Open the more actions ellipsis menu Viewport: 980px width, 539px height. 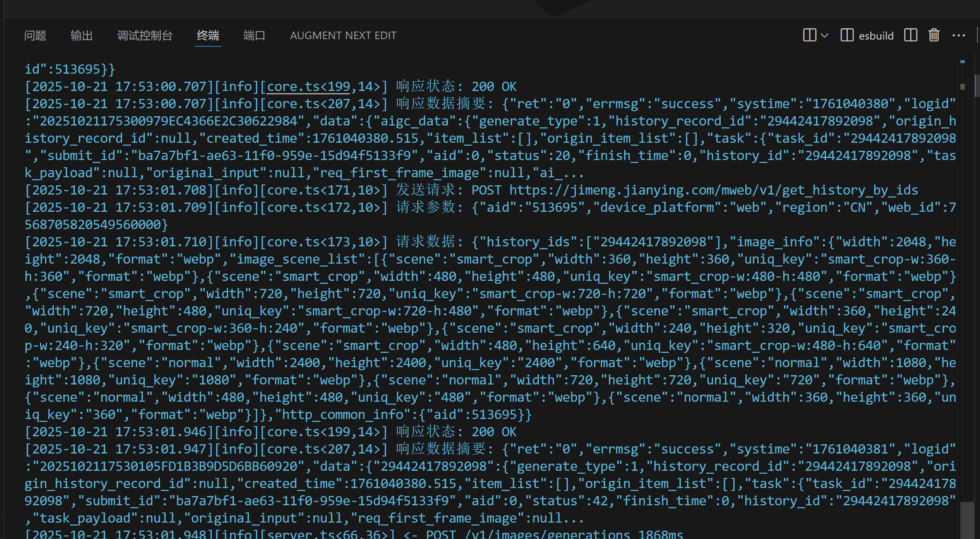959,35
